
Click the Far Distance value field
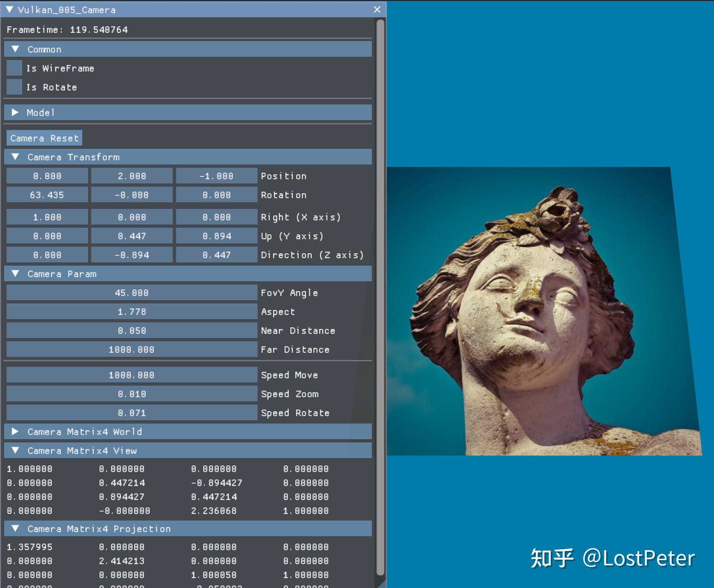tap(131, 349)
